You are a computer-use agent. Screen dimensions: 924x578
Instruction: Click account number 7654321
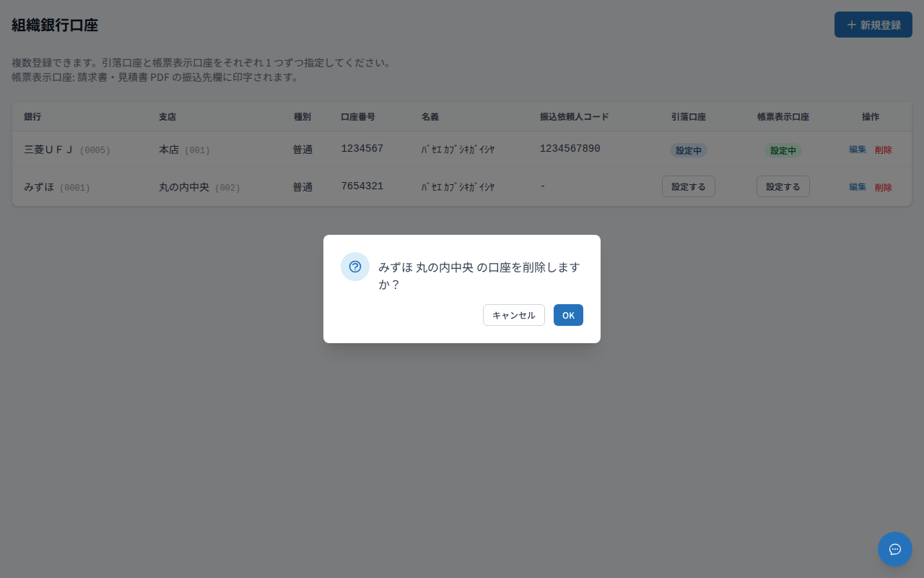(x=362, y=186)
